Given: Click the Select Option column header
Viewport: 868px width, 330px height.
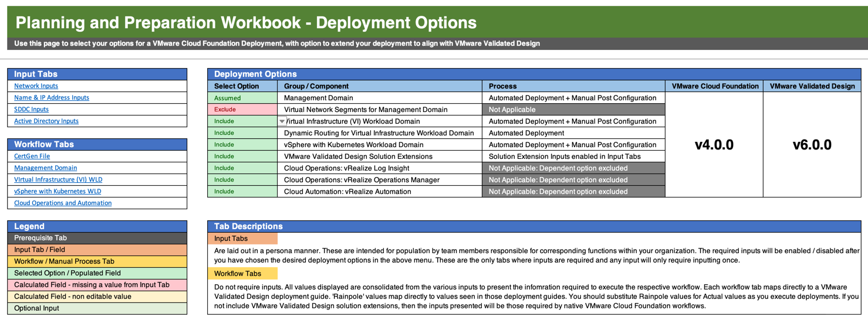Looking at the screenshot, I should 242,86.
